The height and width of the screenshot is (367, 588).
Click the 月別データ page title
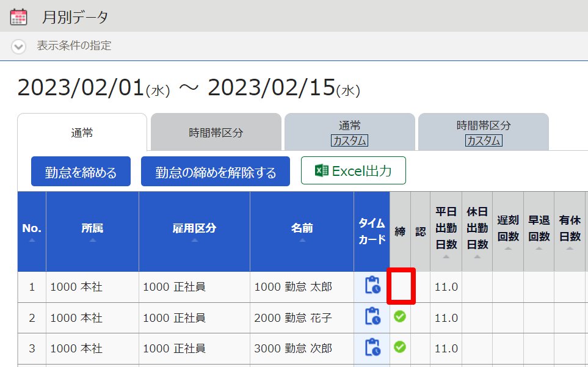[x=75, y=17]
